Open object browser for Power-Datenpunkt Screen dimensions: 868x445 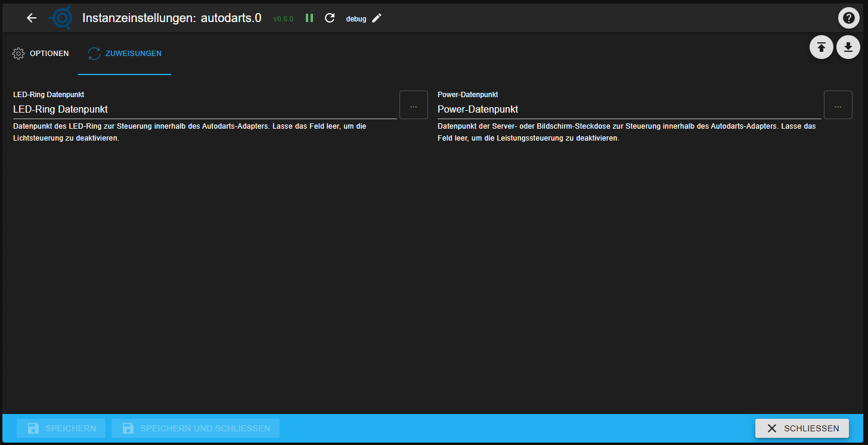point(838,105)
